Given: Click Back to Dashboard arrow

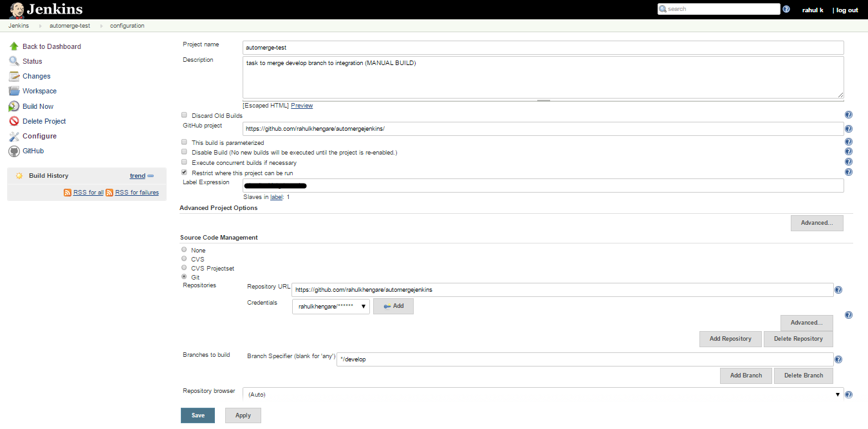Looking at the screenshot, I should (51, 46).
